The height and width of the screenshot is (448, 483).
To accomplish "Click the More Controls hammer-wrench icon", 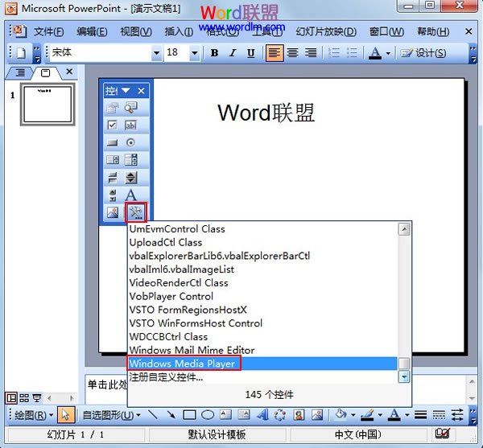I will 136,212.
